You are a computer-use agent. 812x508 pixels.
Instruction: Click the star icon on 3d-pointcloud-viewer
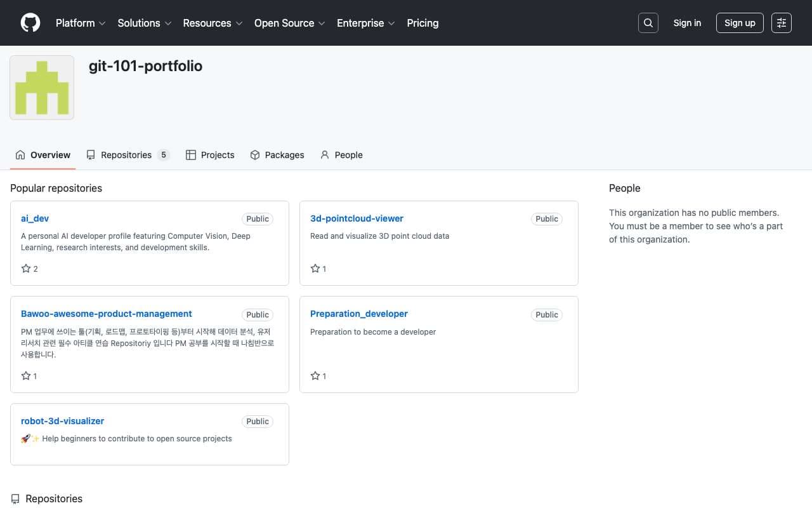315,269
